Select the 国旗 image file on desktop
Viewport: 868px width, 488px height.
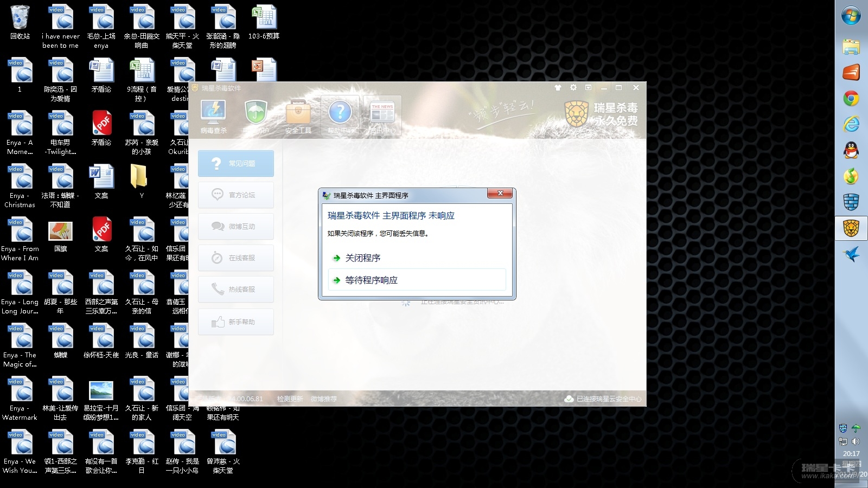point(61,236)
